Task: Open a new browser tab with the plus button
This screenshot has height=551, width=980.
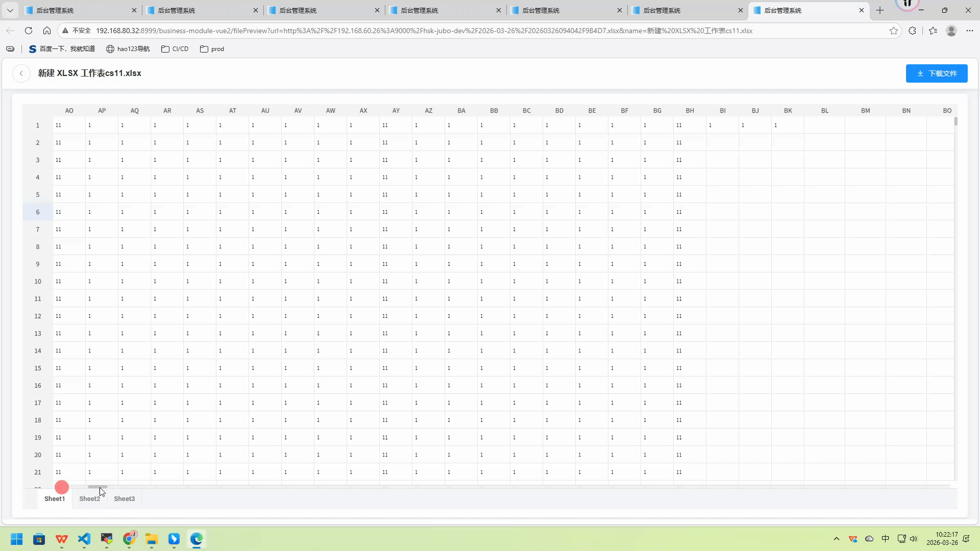Action: tap(880, 10)
